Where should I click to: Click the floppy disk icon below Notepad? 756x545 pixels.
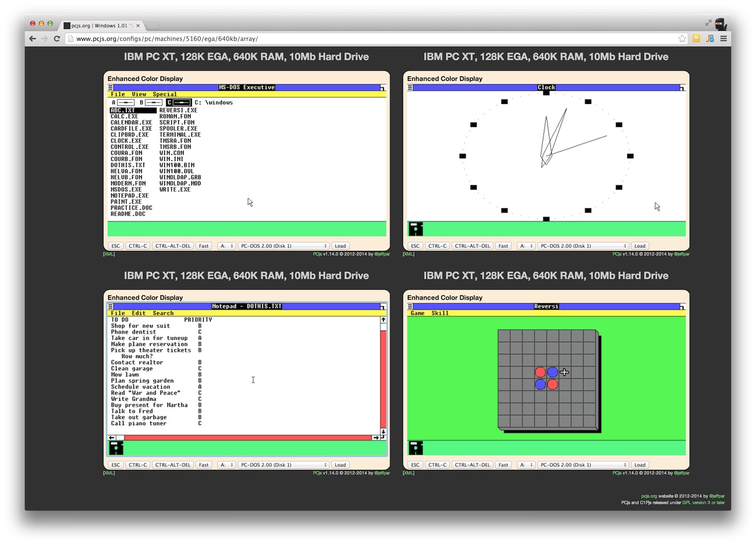pyautogui.click(x=116, y=448)
